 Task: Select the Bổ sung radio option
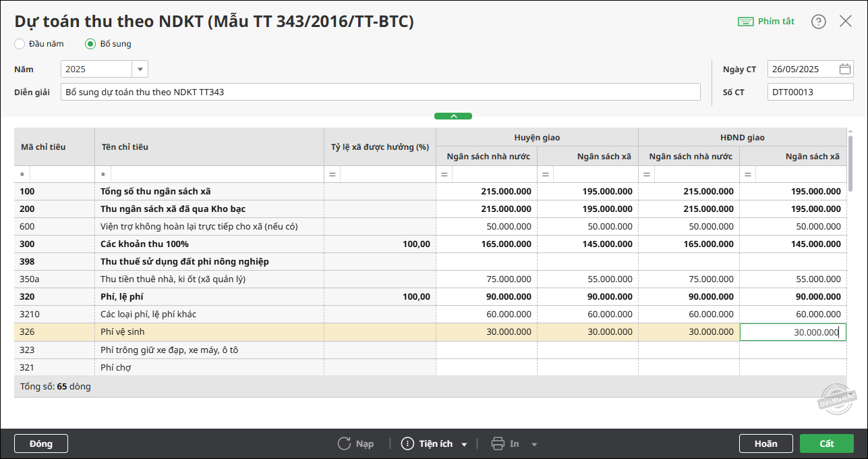tap(90, 44)
